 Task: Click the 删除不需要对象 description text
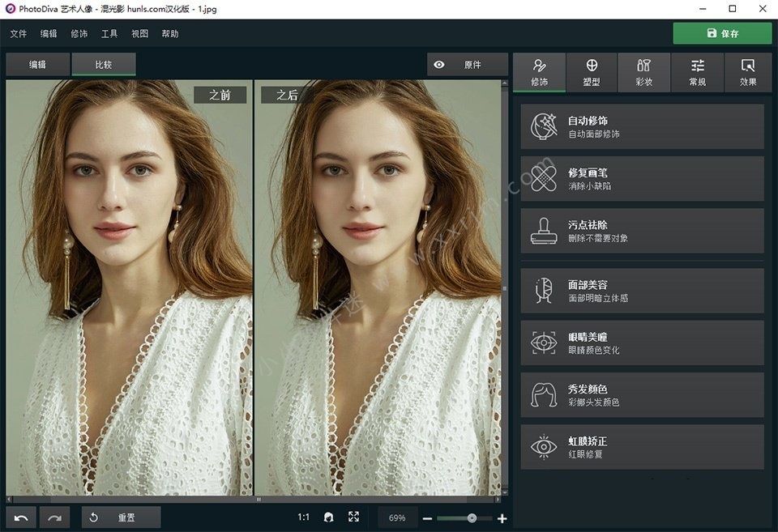pos(598,238)
